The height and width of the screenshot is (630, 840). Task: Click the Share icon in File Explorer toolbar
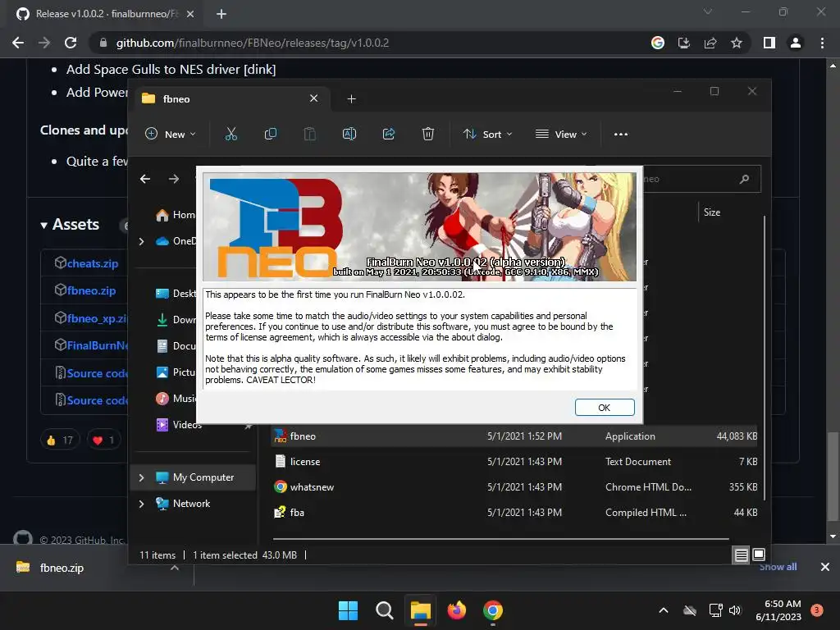388,134
